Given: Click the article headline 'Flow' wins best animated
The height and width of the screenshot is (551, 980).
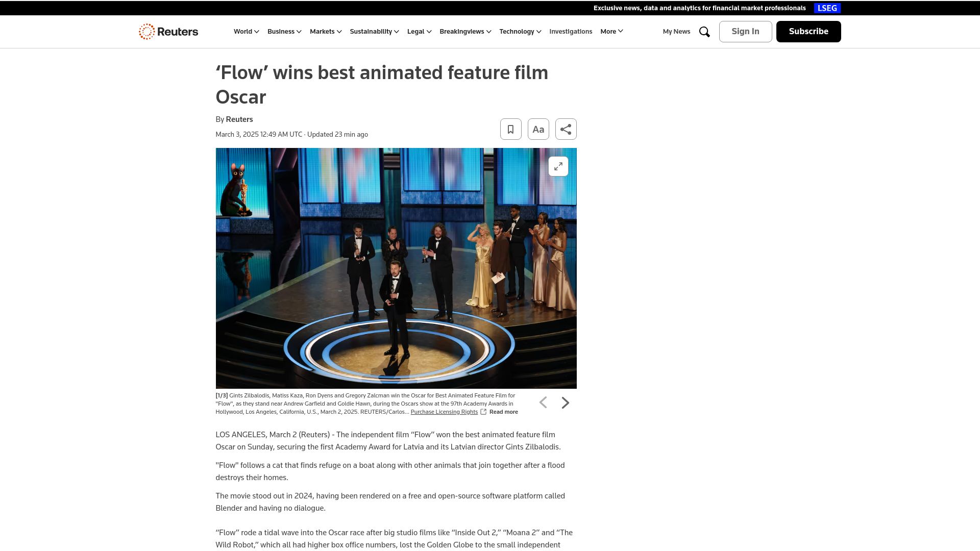Looking at the screenshot, I should tap(382, 85).
